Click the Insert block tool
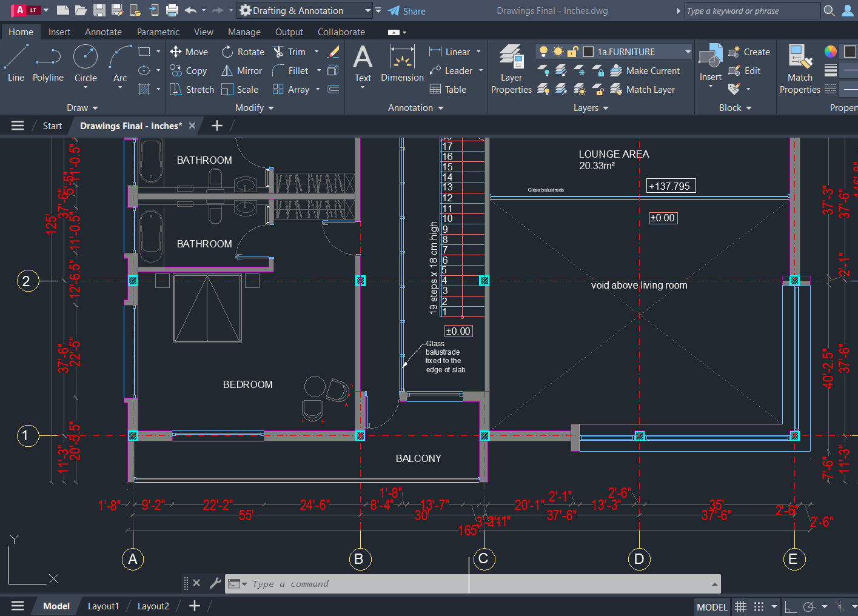Image resolution: width=858 pixels, height=616 pixels. (x=711, y=62)
